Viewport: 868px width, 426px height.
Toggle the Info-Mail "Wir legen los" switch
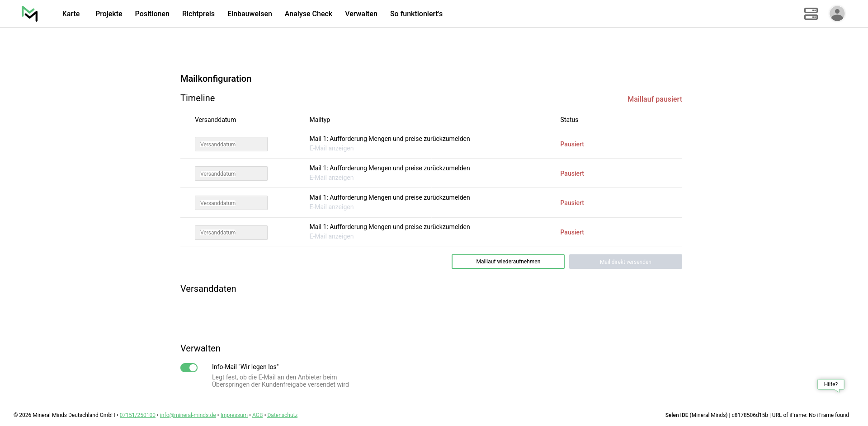tap(189, 368)
